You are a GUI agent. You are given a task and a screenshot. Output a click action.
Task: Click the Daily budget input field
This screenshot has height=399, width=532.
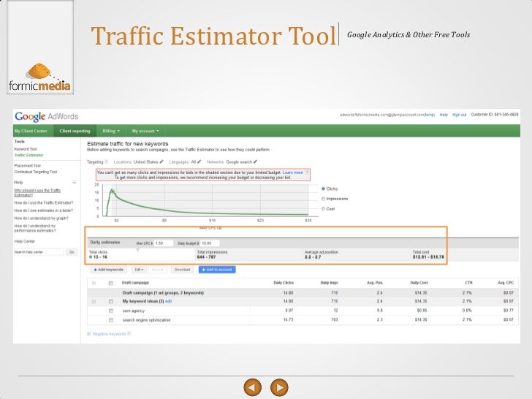point(210,243)
